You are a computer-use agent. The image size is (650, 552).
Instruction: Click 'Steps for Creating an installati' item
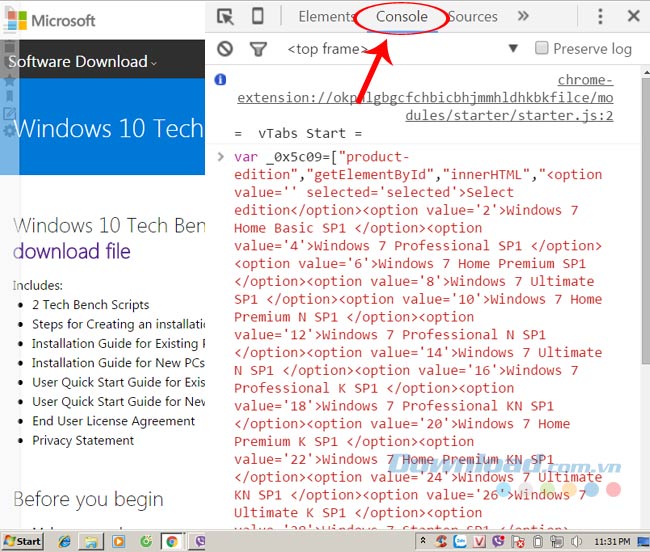[x=119, y=324]
